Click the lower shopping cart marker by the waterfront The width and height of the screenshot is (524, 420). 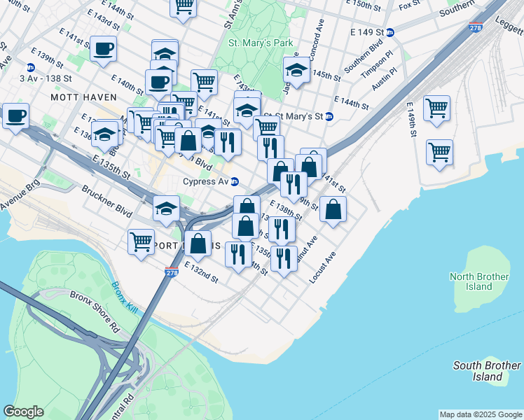click(x=440, y=153)
